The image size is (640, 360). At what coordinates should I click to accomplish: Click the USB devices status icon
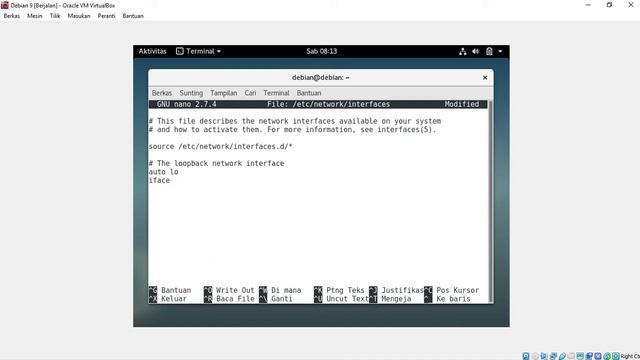(562, 356)
